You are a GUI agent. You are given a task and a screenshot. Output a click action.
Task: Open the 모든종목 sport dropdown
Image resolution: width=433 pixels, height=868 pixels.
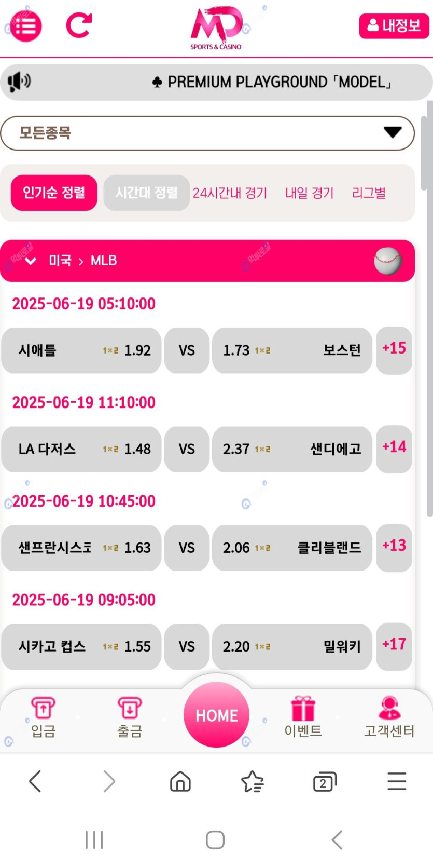click(x=207, y=133)
